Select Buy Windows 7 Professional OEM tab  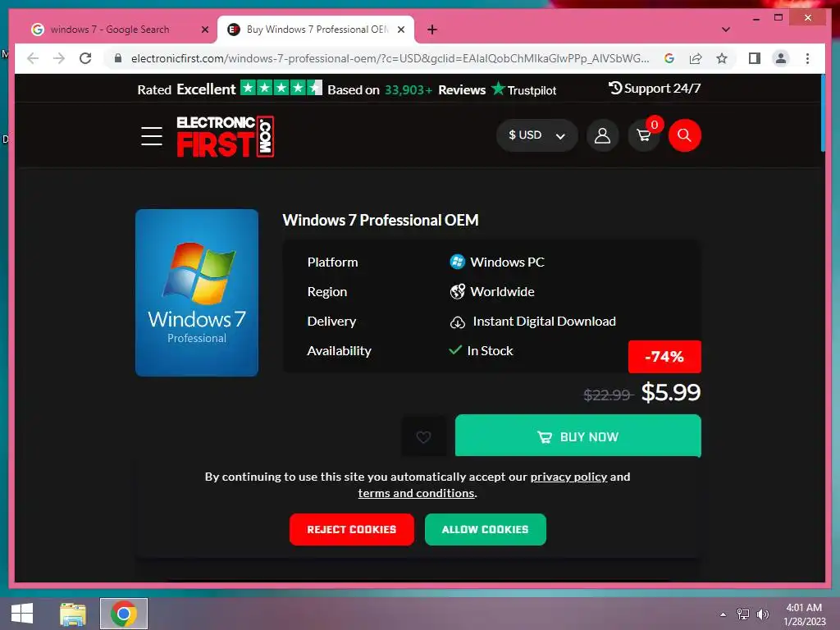click(316, 30)
